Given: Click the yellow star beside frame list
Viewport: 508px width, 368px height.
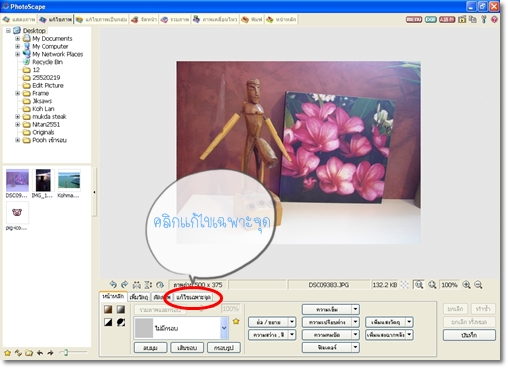Looking at the screenshot, I should [x=236, y=321].
